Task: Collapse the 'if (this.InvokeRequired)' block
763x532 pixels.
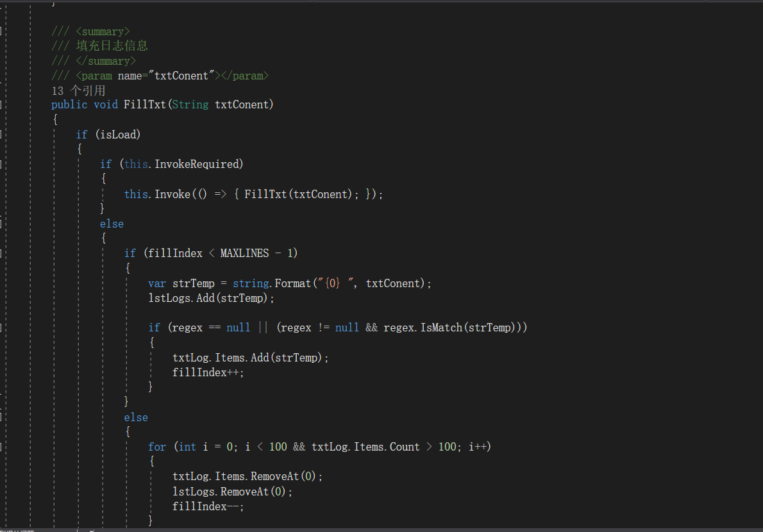Action: click(2, 164)
